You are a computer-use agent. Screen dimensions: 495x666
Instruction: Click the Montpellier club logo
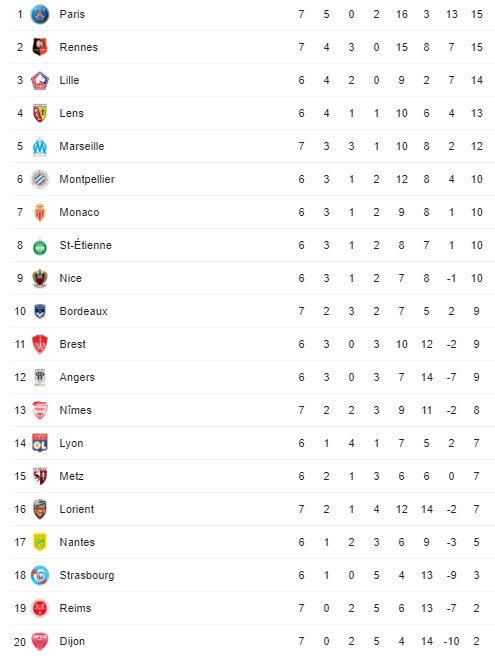pyautogui.click(x=40, y=179)
